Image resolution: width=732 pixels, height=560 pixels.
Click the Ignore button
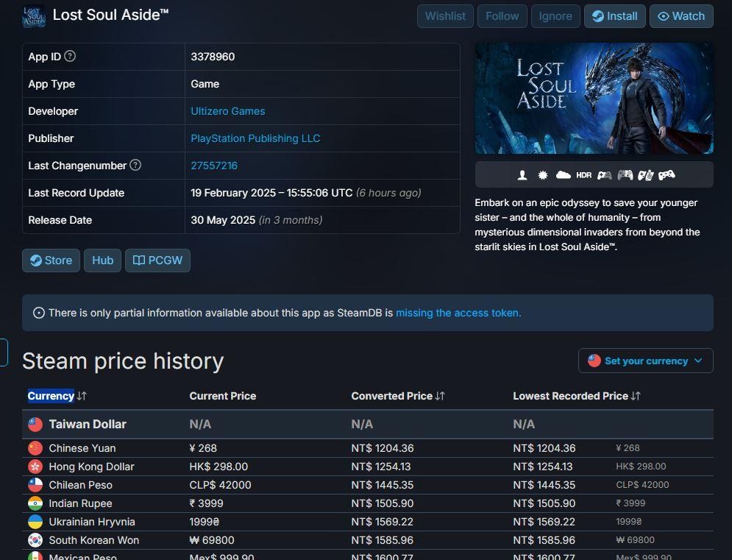click(x=555, y=16)
